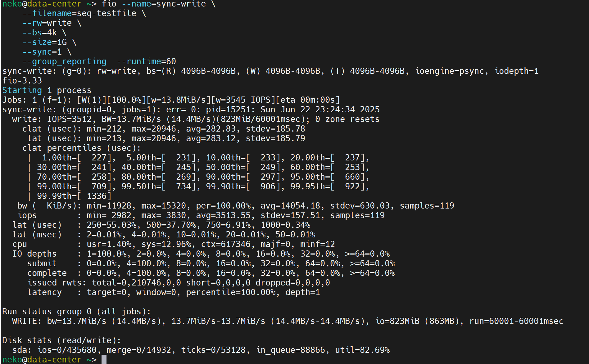589x364 pixels.
Task: Click the IOPS=3512 value in write line
Action: [x=69, y=119]
